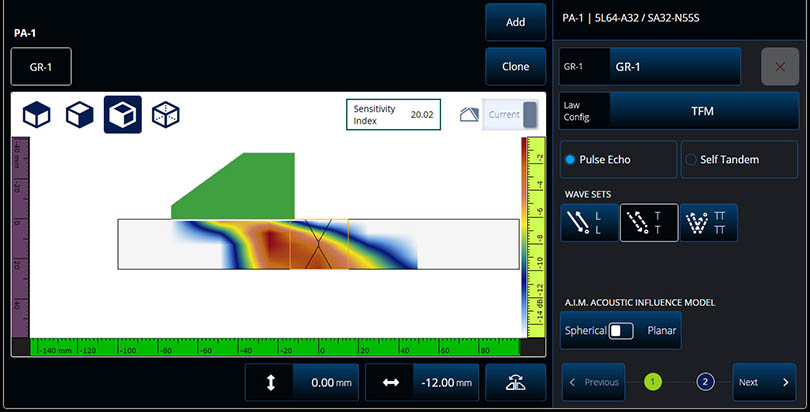The height and width of the screenshot is (412, 810).
Task: Click the Clone button
Action: [x=516, y=66]
